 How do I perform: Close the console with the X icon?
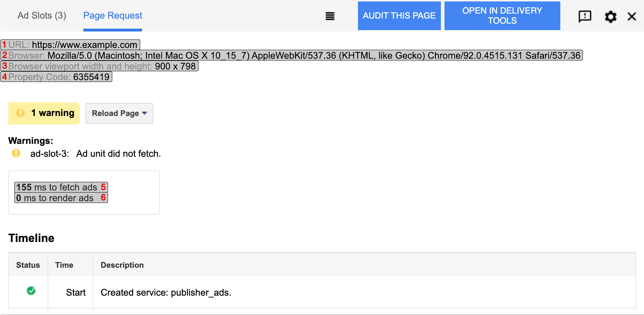[x=631, y=16]
